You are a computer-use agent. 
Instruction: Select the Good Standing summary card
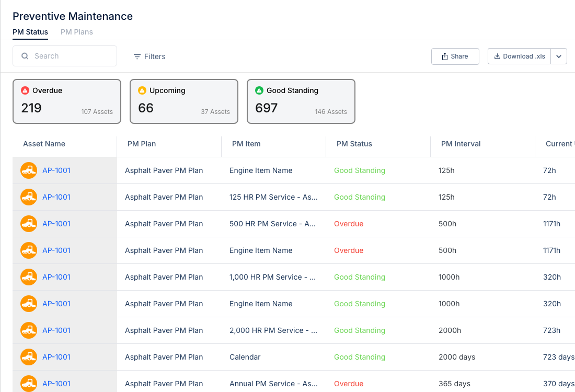coord(301,101)
